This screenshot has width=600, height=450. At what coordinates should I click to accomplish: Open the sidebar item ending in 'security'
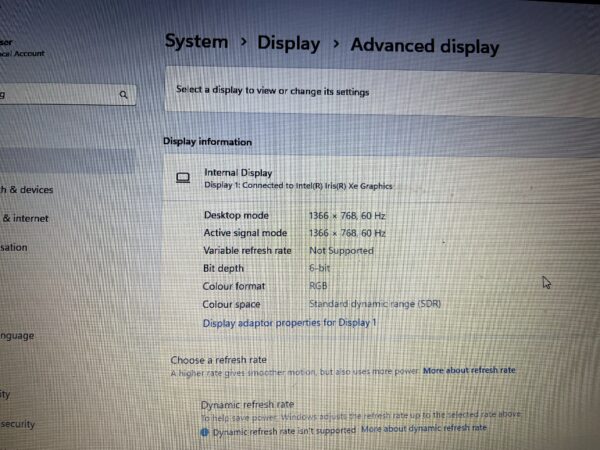tap(18, 424)
